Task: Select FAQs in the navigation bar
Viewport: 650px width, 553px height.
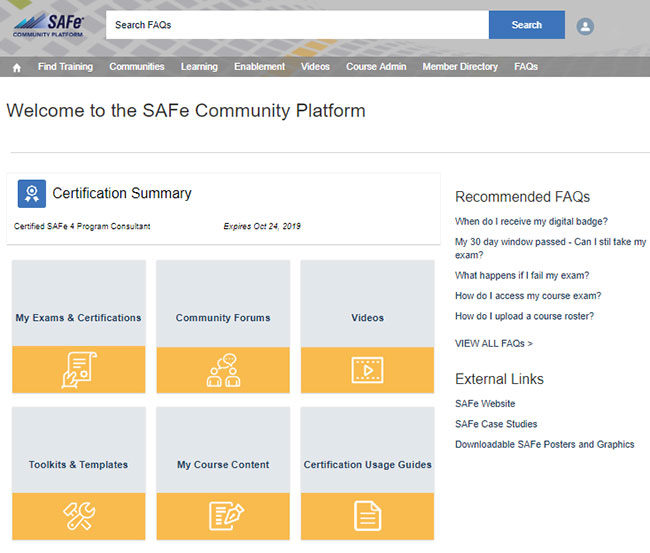Action: pos(526,67)
